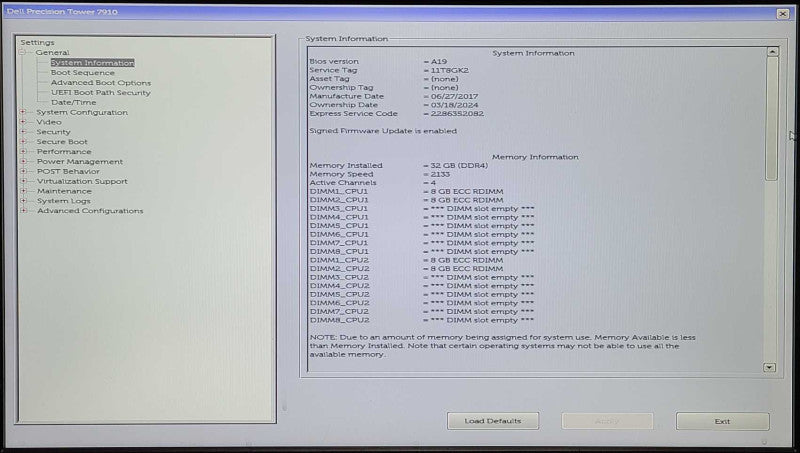Open Date/Time settings
The height and width of the screenshot is (453, 800).
point(73,102)
